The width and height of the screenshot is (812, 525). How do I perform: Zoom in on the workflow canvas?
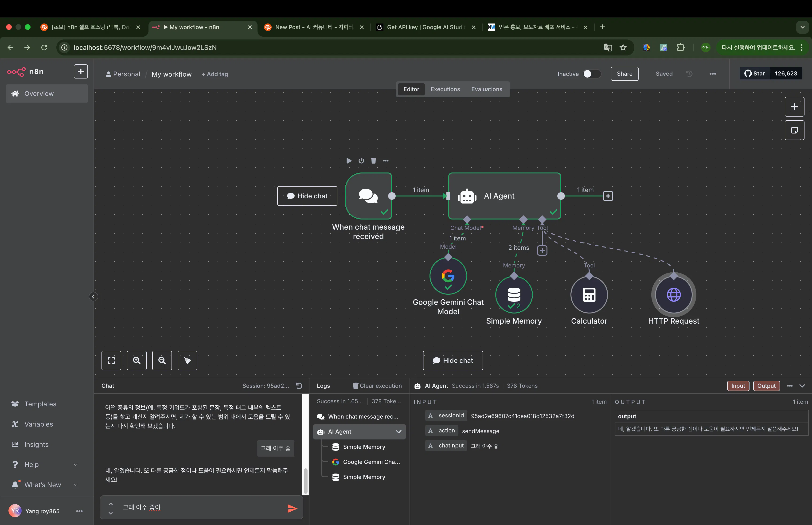137,360
